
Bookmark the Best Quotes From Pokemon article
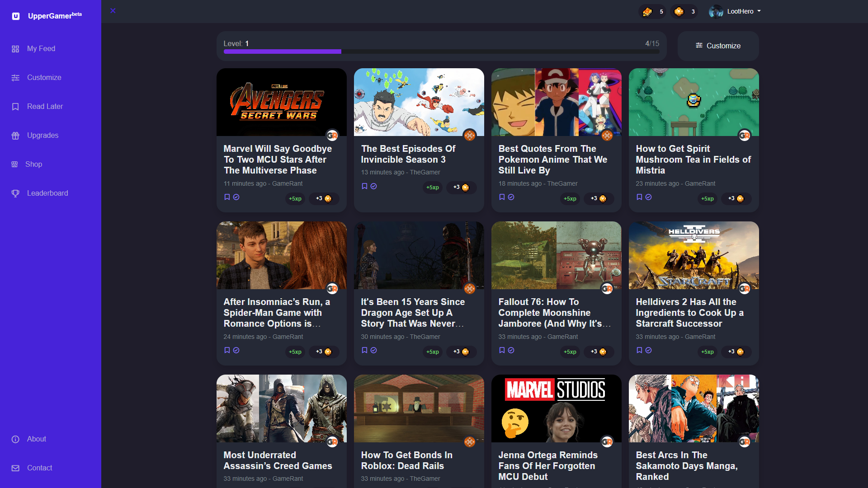point(502,197)
